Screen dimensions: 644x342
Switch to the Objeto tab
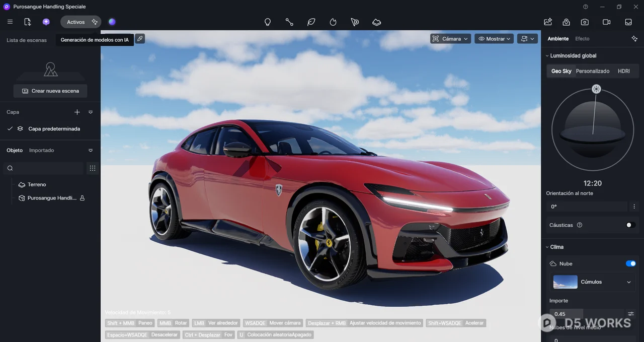coord(15,150)
